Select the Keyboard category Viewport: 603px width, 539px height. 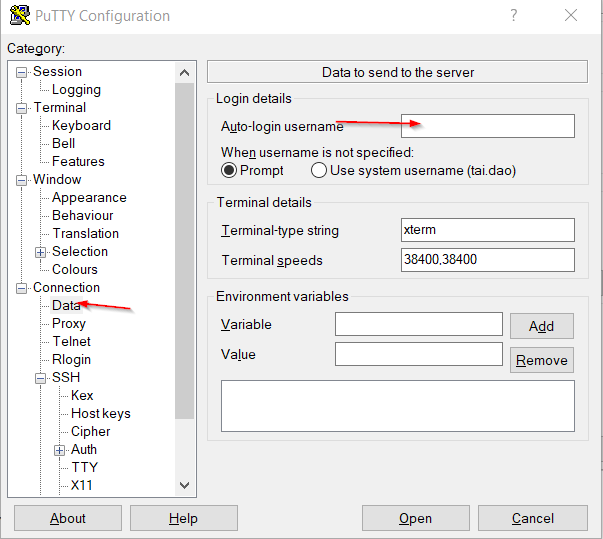pos(81,126)
